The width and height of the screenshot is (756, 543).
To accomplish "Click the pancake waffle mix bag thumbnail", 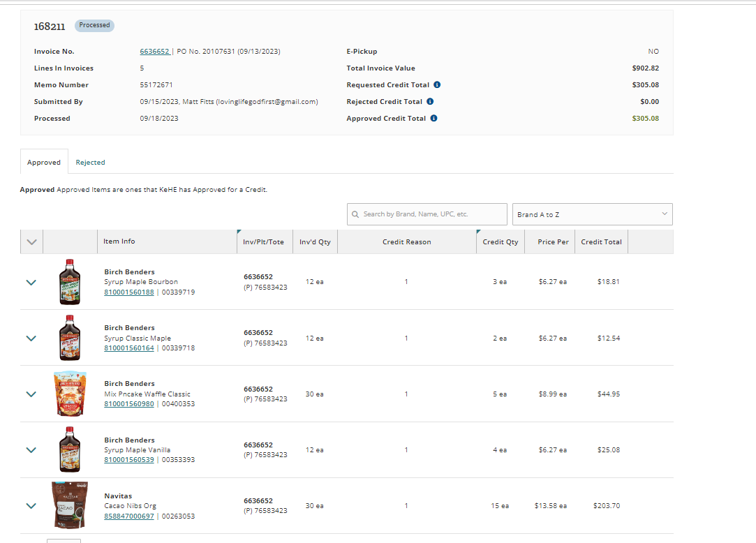I will pos(71,394).
